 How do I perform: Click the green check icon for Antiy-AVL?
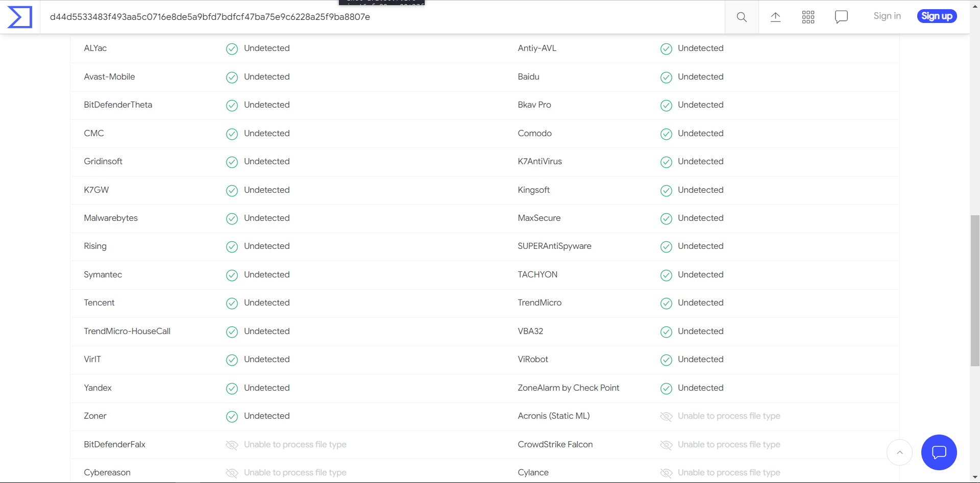[x=666, y=48]
